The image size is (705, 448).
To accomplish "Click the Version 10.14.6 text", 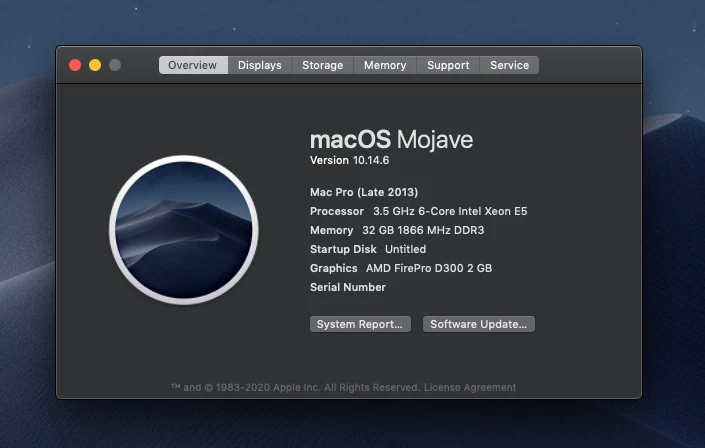I will pos(349,160).
